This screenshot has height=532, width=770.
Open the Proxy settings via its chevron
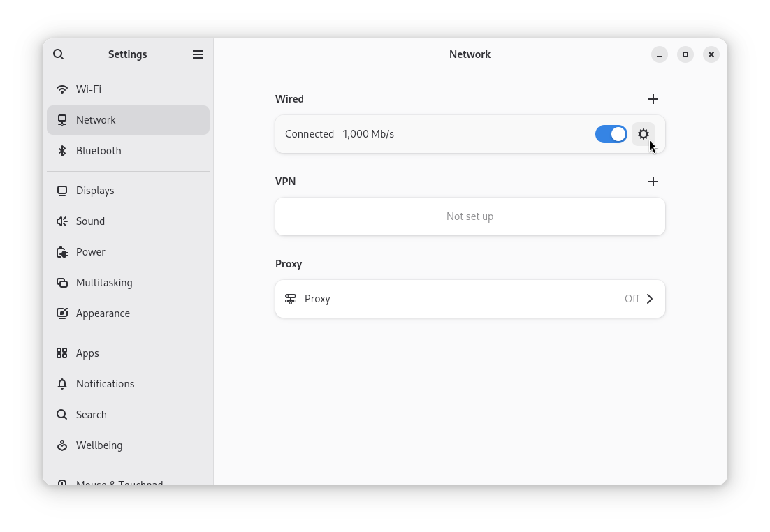[649, 298]
